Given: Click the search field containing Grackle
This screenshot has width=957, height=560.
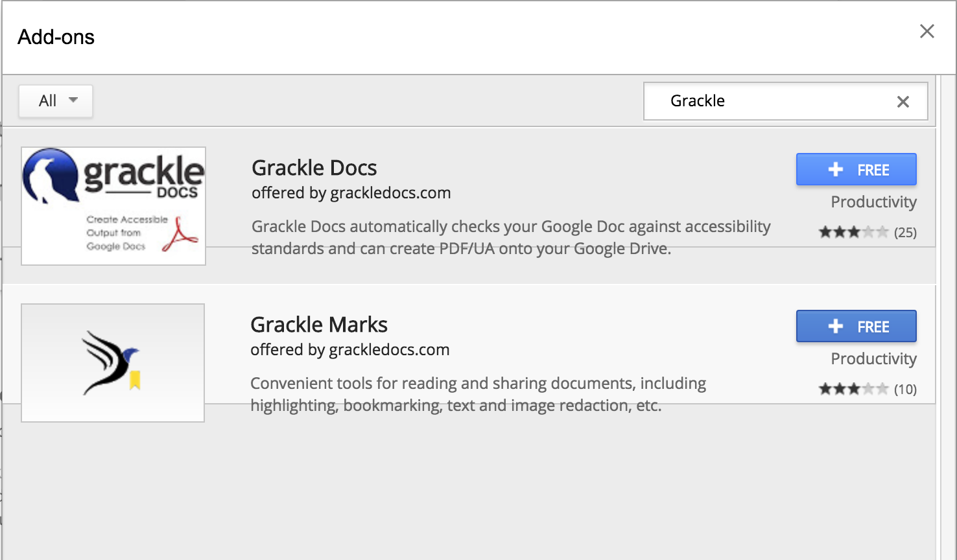Looking at the screenshot, I should [785, 101].
